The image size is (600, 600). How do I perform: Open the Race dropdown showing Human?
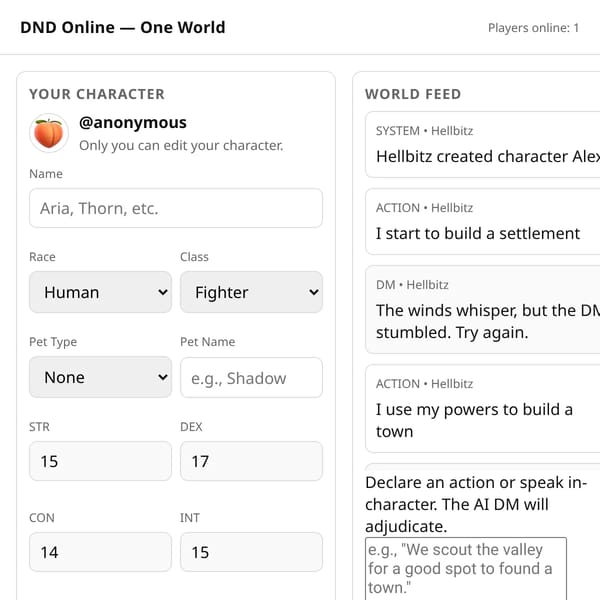coord(100,292)
